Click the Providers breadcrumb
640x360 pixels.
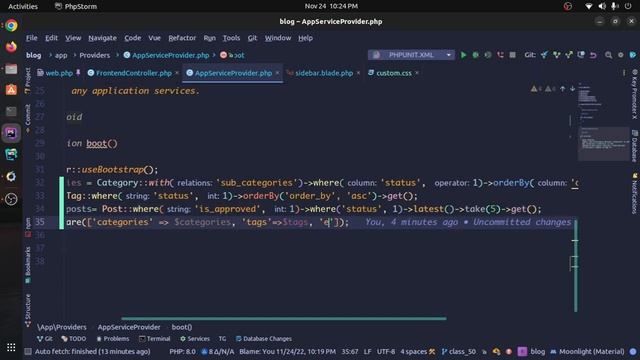pos(95,55)
